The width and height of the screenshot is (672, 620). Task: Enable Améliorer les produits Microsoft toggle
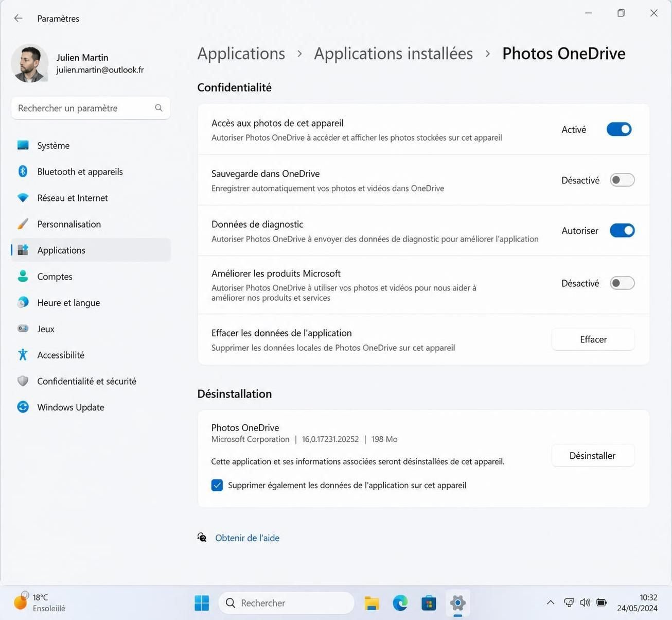pyautogui.click(x=622, y=283)
